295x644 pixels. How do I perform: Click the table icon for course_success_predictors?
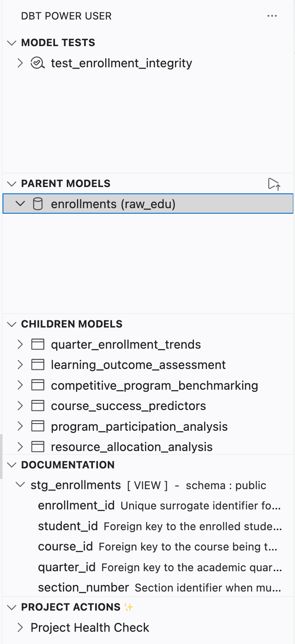38,406
